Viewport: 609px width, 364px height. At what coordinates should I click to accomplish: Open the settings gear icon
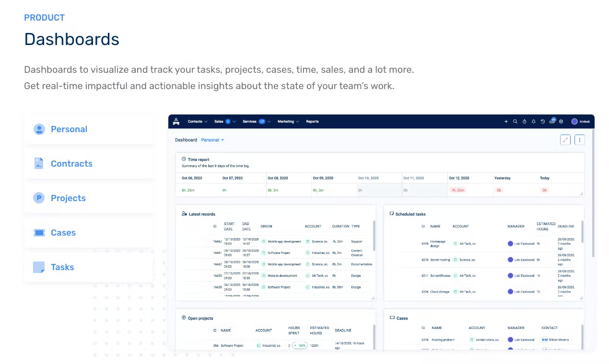562,121
